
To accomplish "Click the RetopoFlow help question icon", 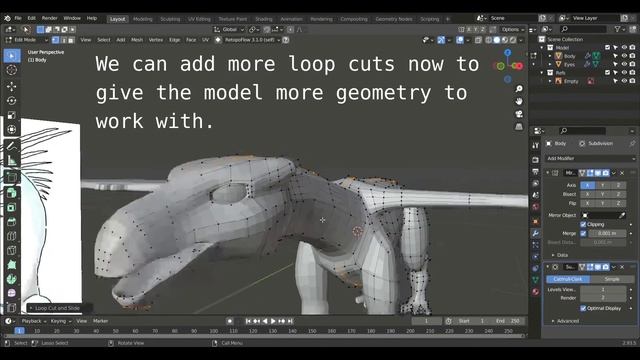I will (286, 40).
